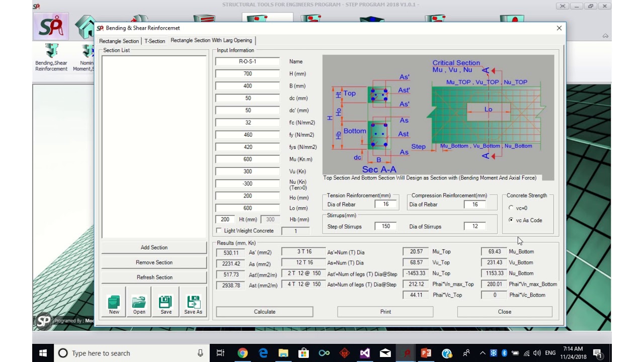Click the Mu (Kn.m) input field
644x362 pixels.
[248, 159]
